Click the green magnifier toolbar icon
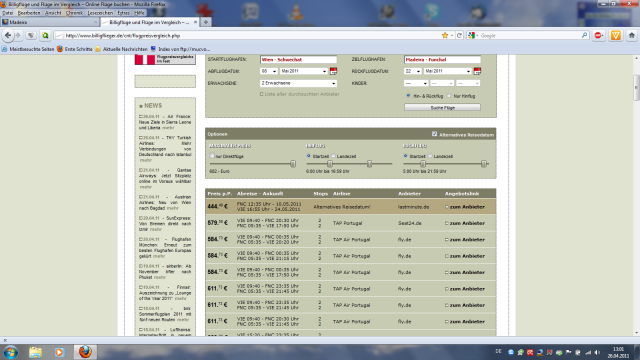The image size is (640, 360). [x=45, y=36]
